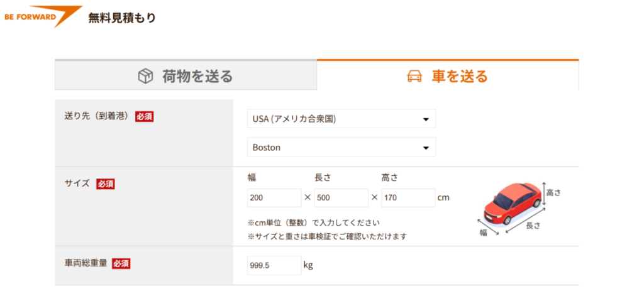This screenshot has width=644, height=296.
Task: Click the 必須 badge beside 送り先
Action: point(145,116)
